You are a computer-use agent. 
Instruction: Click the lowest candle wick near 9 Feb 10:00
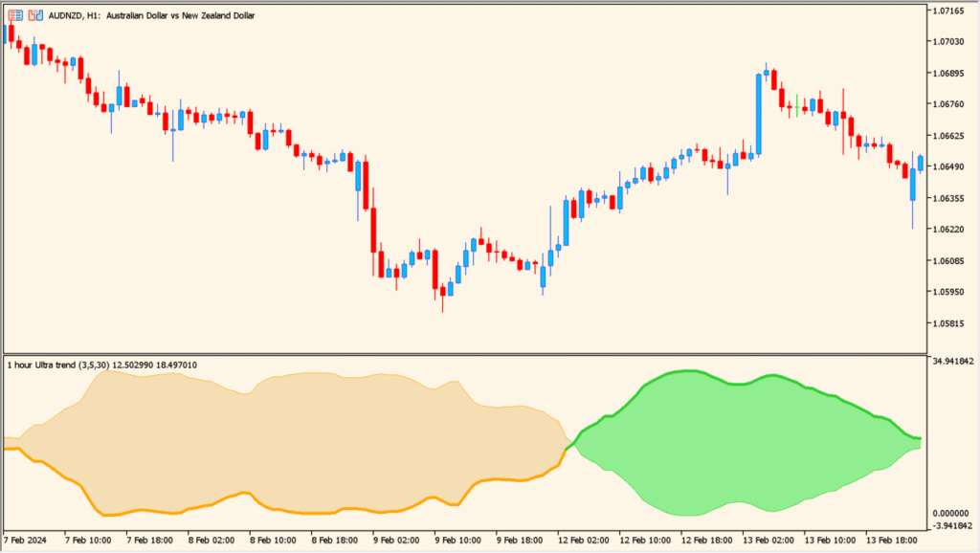441,309
